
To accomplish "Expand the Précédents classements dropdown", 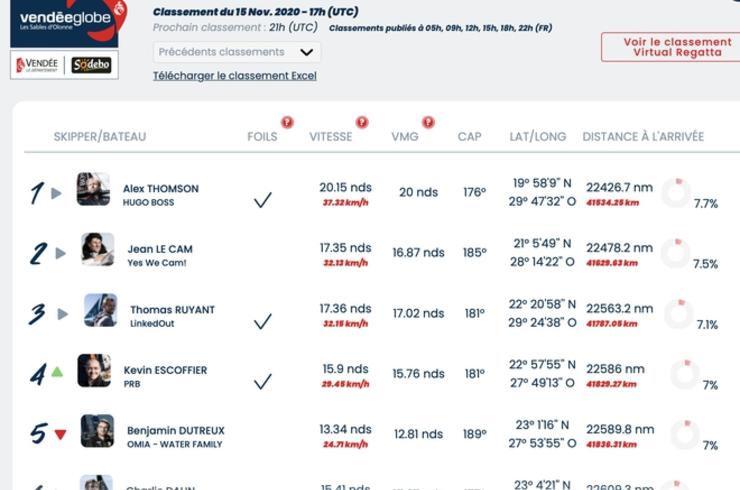I will (237, 52).
